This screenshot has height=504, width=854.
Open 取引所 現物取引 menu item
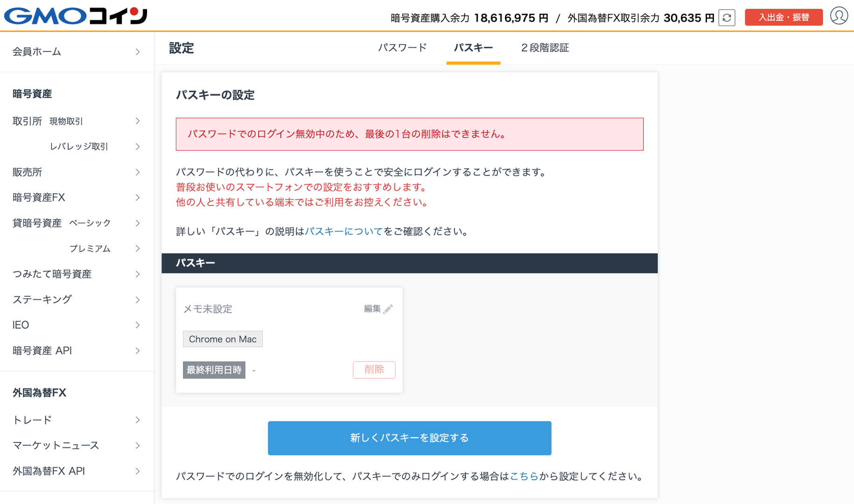point(77,121)
